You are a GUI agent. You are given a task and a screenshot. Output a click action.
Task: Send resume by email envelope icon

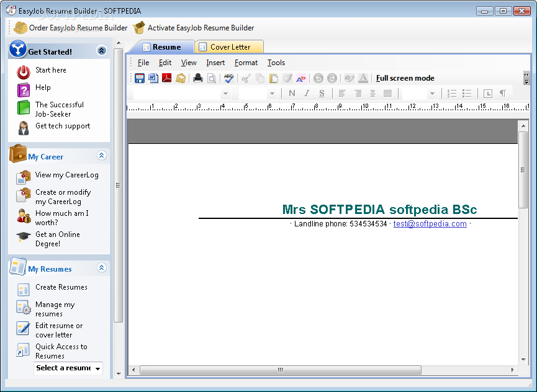181,78
